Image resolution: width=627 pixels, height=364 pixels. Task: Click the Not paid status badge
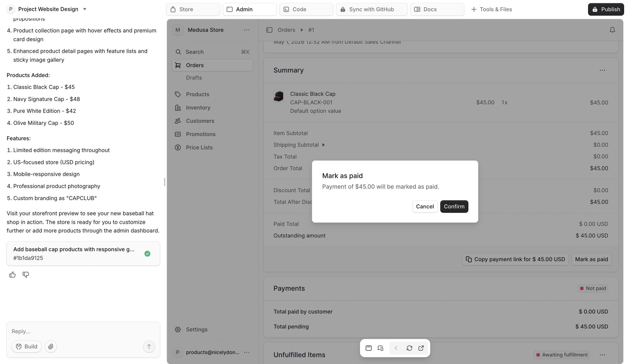(593, 288)
